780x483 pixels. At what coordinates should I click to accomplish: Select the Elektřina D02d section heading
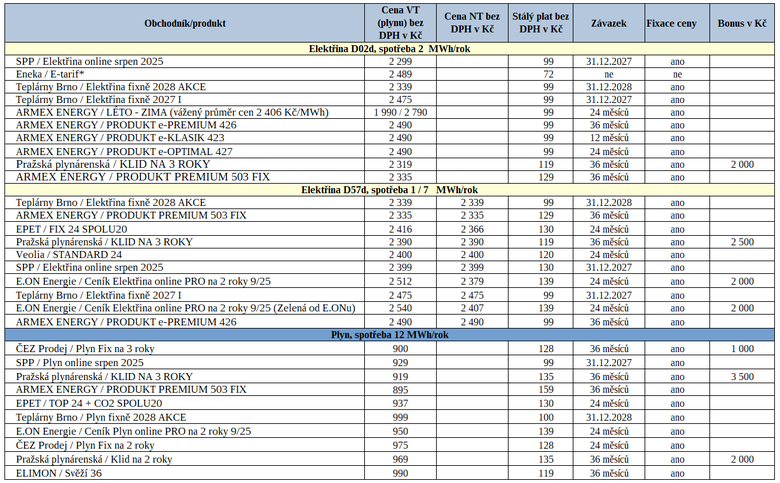click(x=390, y=48)
